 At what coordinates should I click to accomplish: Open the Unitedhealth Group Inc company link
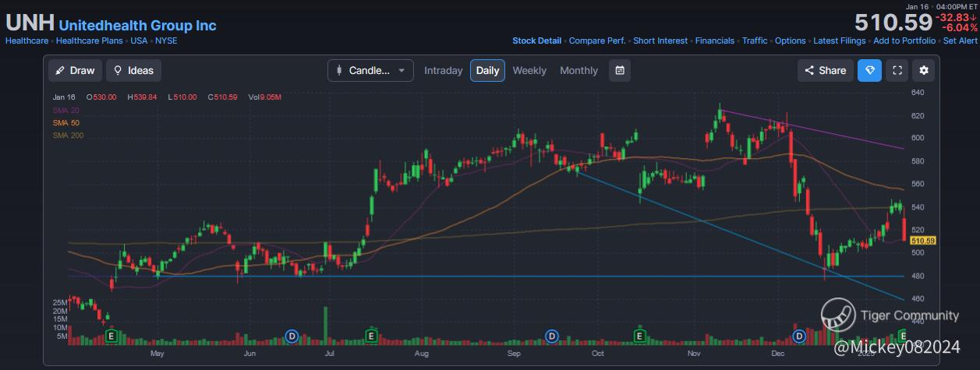pyautogui.click(x=138, y=26)
